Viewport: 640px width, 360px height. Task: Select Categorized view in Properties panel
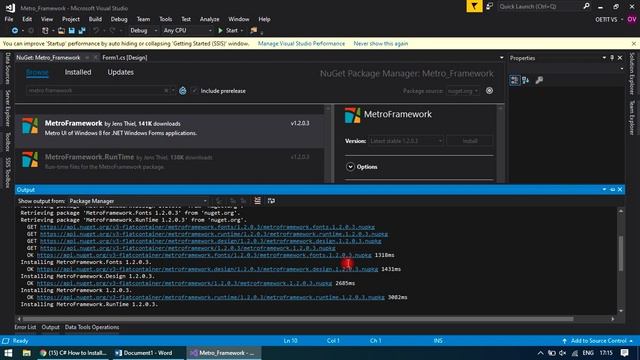pyautogui.click(x=514, y=80)
